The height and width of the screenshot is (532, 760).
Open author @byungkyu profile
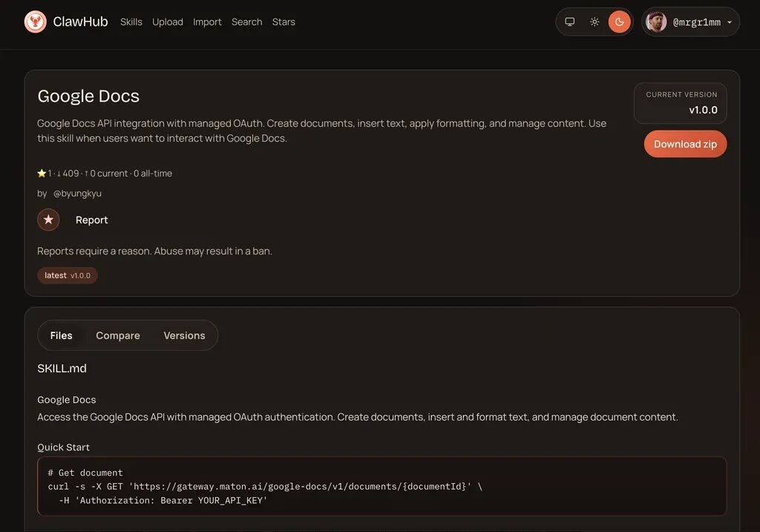(x=77, y=194)
